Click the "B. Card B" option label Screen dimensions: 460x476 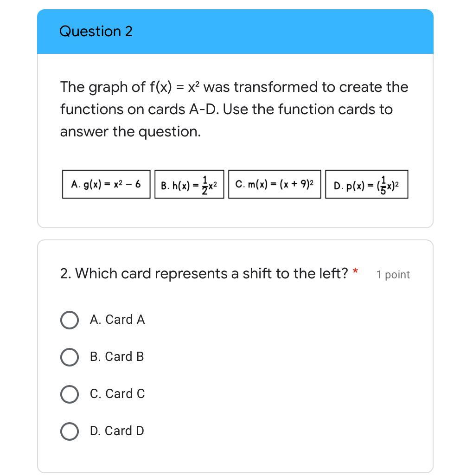point(117,357)
